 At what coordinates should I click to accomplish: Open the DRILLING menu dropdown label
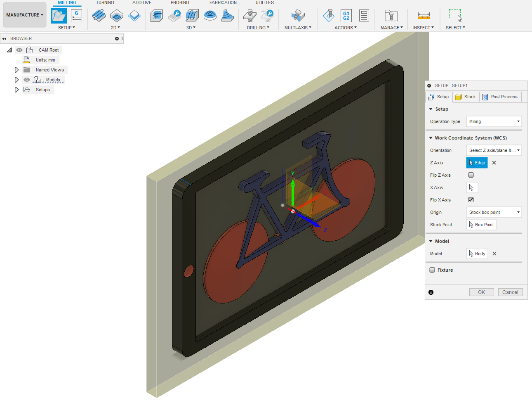[x=258, y=28]
